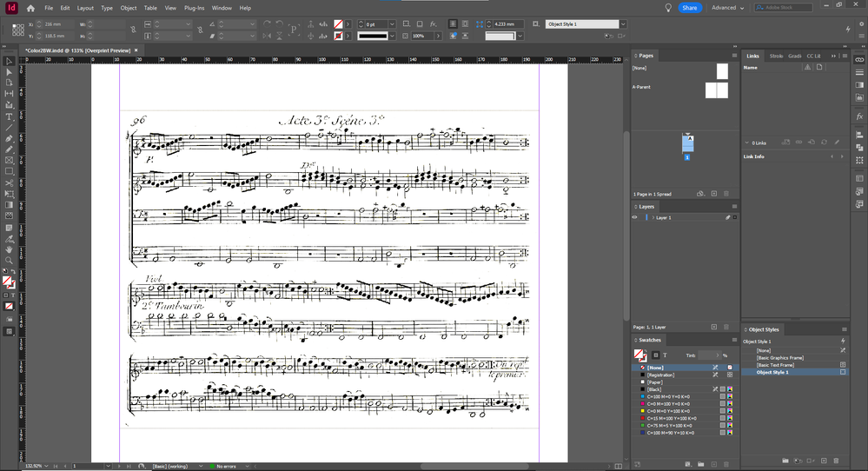This screenshot has width=868, height=471.
Task: Create new swatch in Swatches panel
Action: [714, 464]
